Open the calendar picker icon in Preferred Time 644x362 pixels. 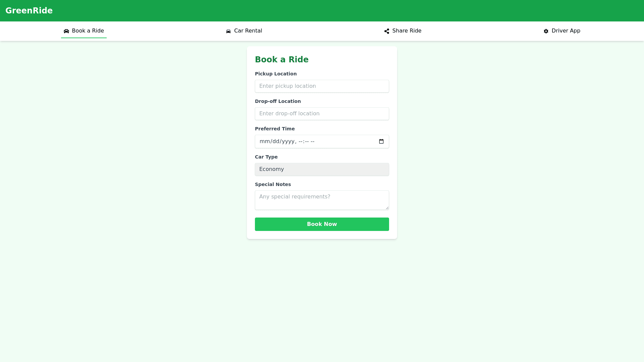(x=381, y=141)
